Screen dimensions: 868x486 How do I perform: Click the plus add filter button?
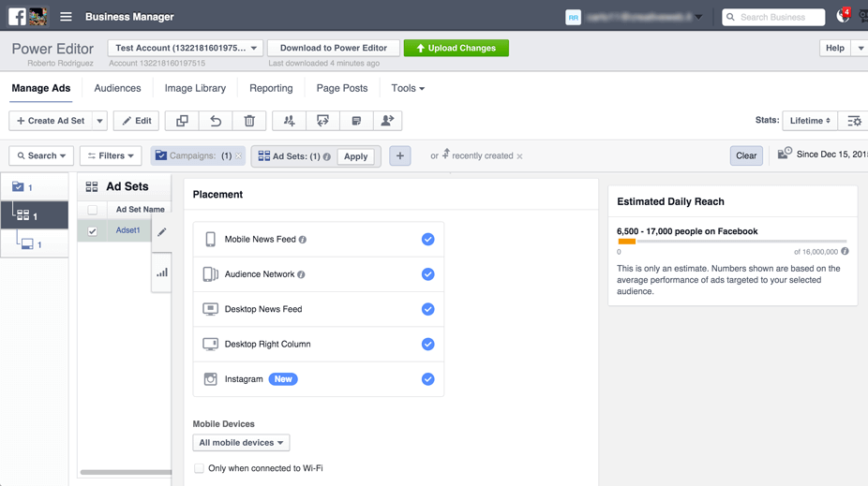[x=399, y=156]
